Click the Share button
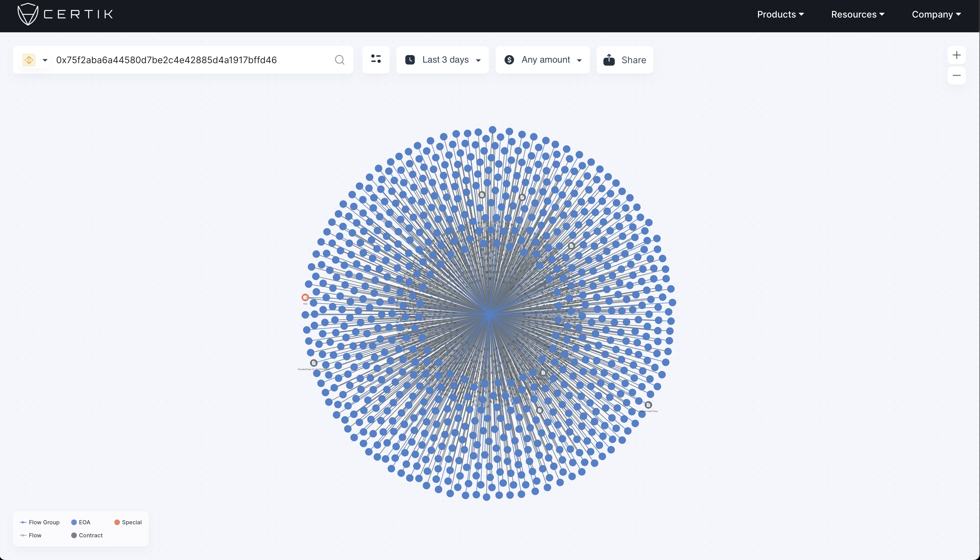 (x=624, y=60)
